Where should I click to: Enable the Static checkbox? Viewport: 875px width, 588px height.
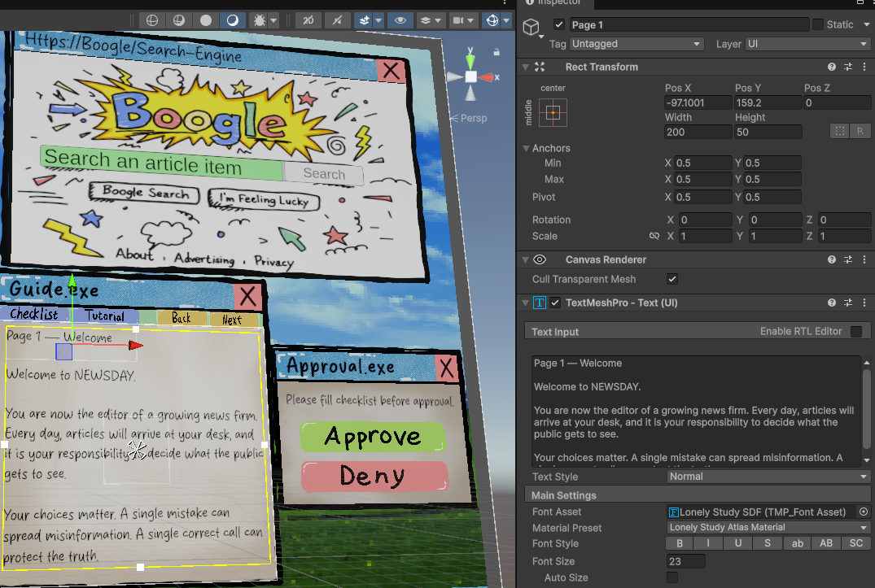coord(817,24)
